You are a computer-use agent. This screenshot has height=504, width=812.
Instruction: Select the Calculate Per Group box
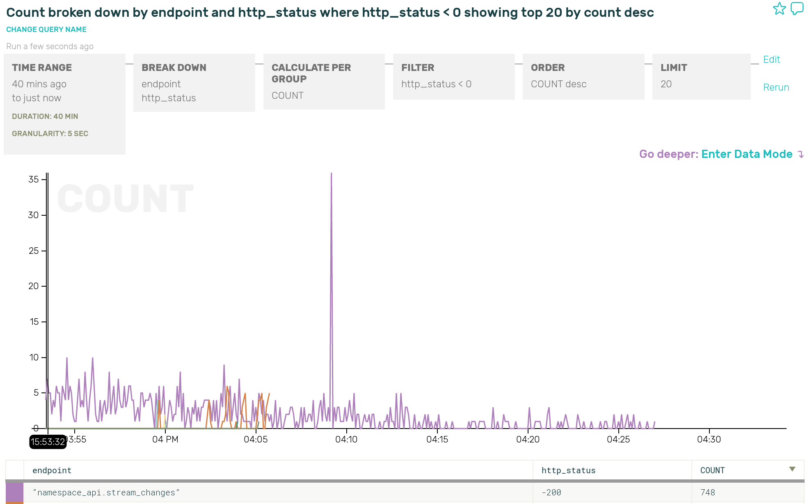pos(324,81)
